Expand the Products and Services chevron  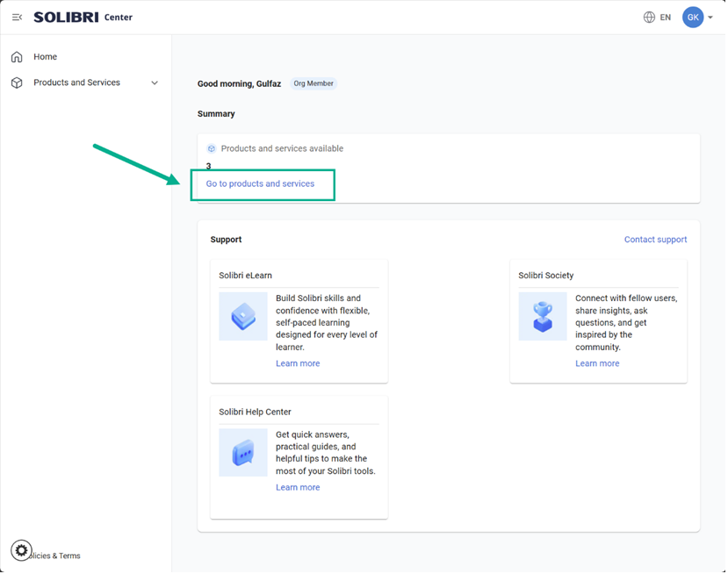pyautogui.click(x=155, y=83)
